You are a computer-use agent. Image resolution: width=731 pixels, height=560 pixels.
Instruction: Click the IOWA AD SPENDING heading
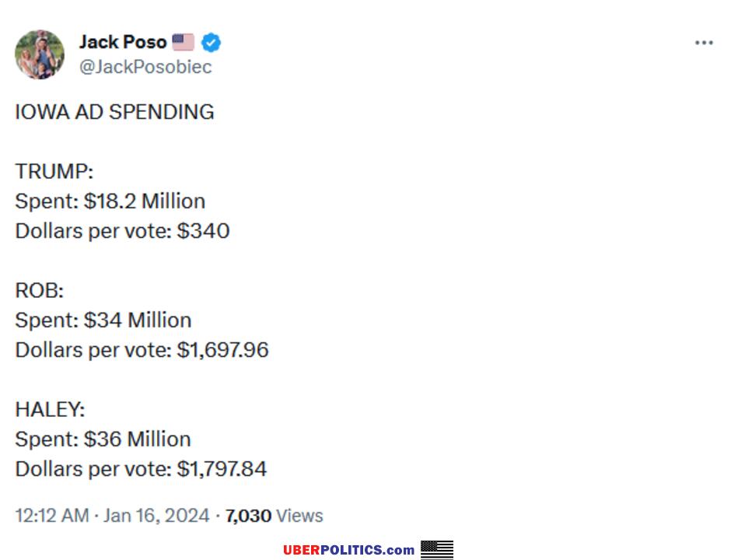[114, 112]
